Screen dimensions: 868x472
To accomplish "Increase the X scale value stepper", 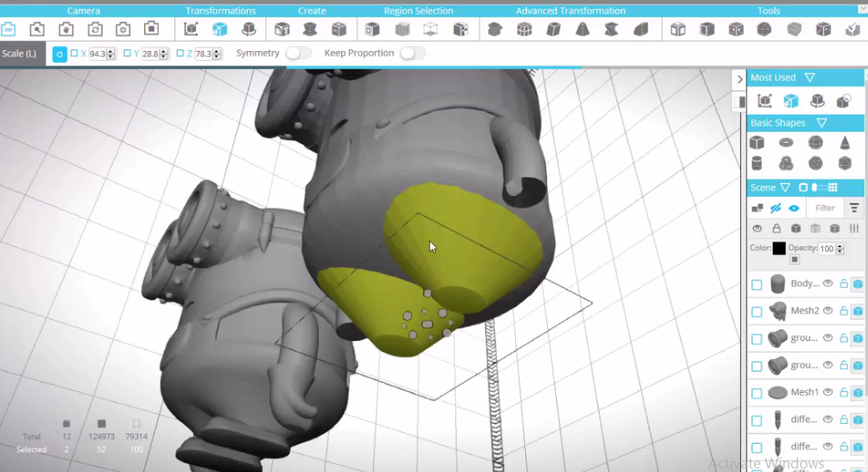I will point(111,51).
